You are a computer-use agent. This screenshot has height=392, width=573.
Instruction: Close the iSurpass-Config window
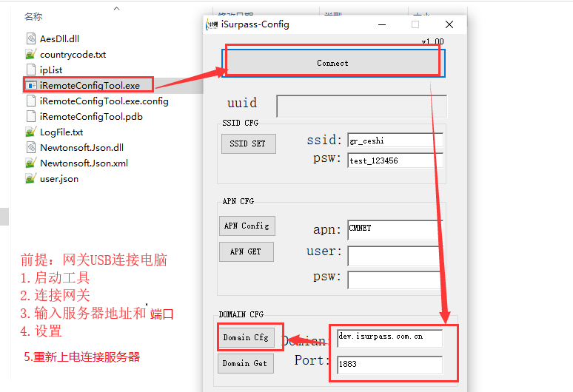[x=449, y=24]
